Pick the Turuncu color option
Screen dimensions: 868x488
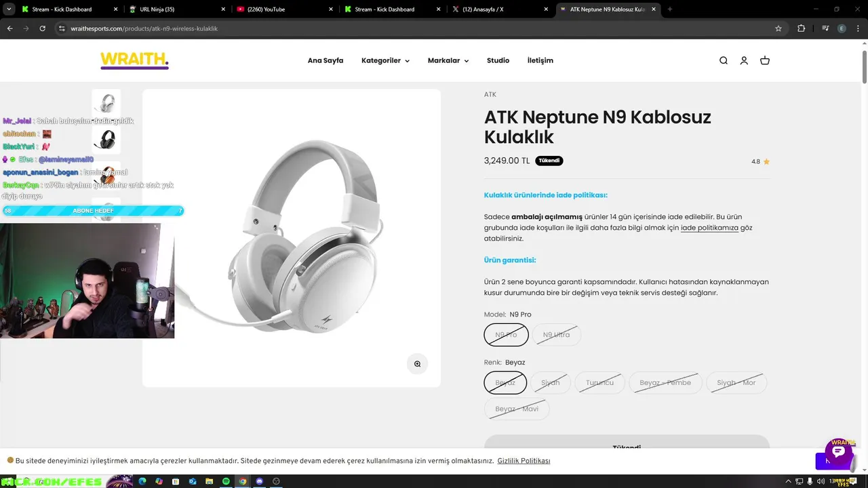pyautogui.click(x=599, y=382)
